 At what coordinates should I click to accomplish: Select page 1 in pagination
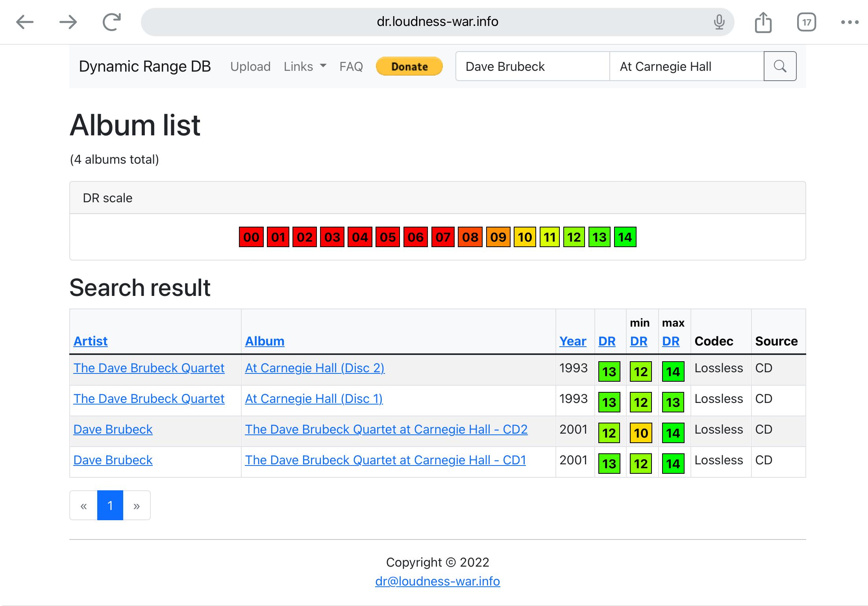coord(110,505)
